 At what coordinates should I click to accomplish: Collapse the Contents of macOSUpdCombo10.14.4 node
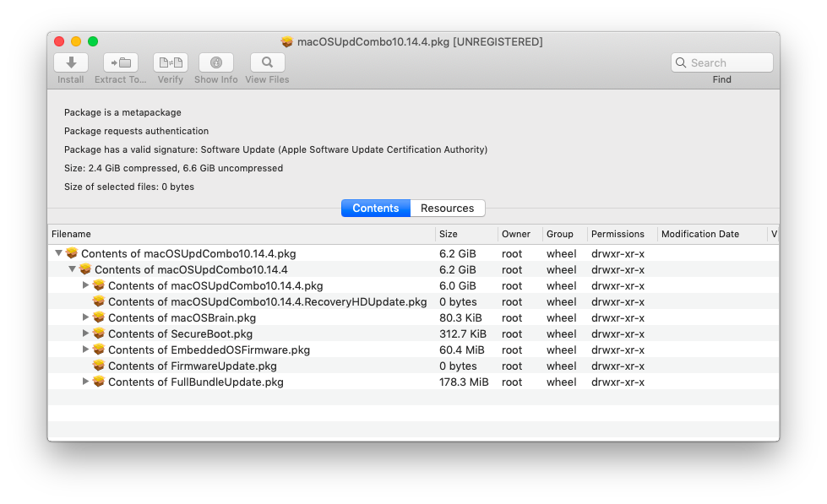(73, 269)
